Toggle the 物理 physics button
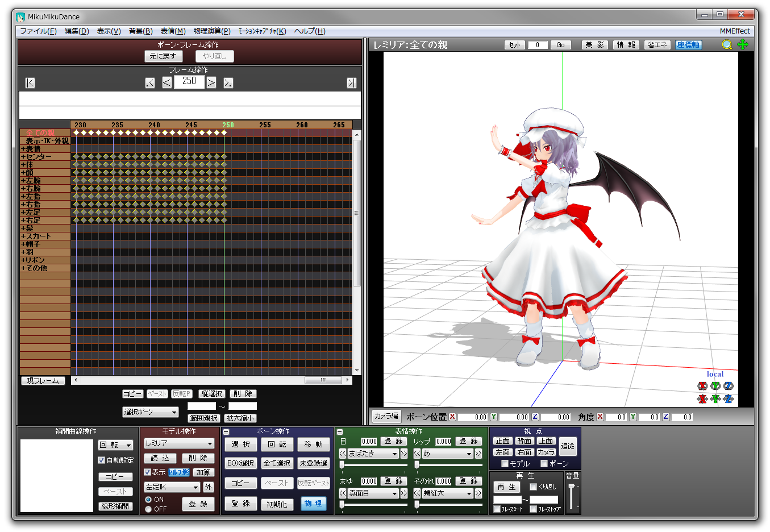 313,504
